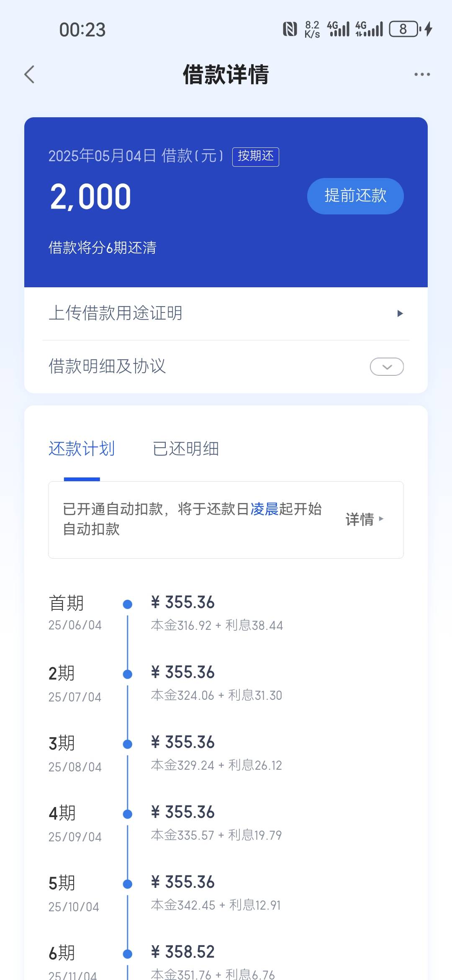Screen dimensions: 452x980
Task: Tap the first 4G signal icon
Action: click(338, 29)
